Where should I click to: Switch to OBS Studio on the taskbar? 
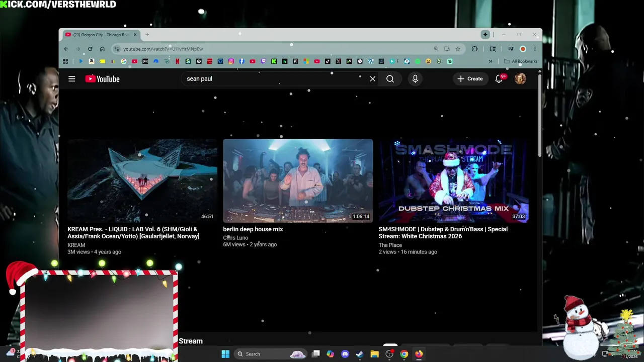coord(389,354)
